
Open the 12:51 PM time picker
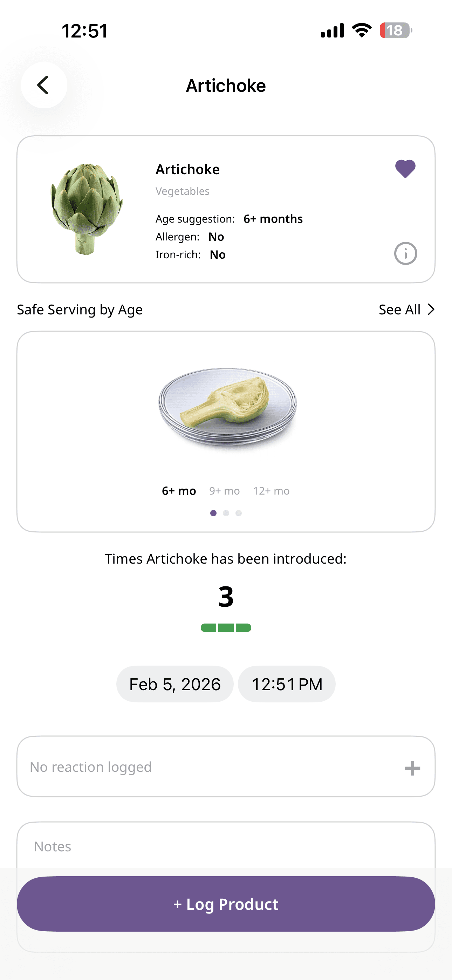click(x=287, y=684)
